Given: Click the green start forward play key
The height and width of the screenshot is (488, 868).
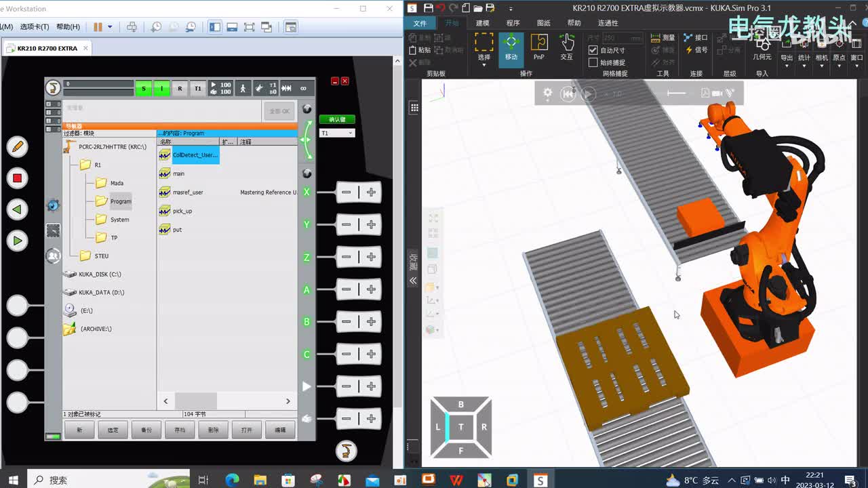Looking at the screenshot, I should (x=18, y=241).
